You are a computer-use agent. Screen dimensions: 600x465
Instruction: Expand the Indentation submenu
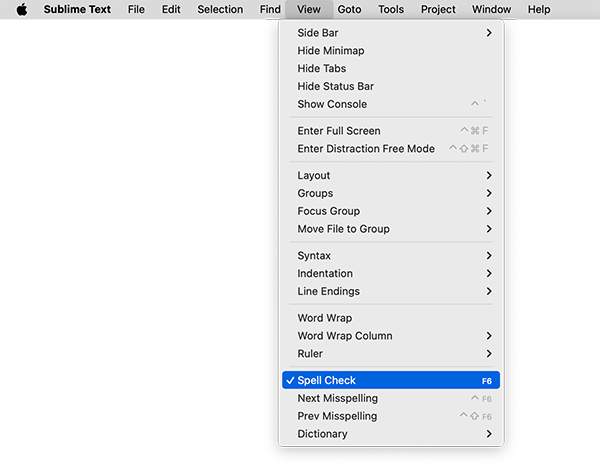pos(391,273)
